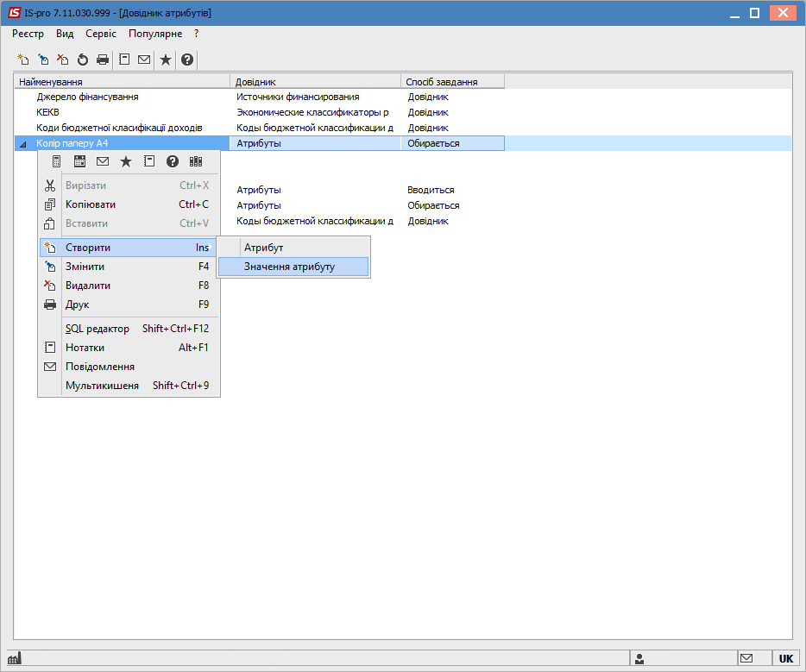Open Notes from the main toolbar
Image resolution: width=806 pixels, height=672 pixels.
(124, 60)
